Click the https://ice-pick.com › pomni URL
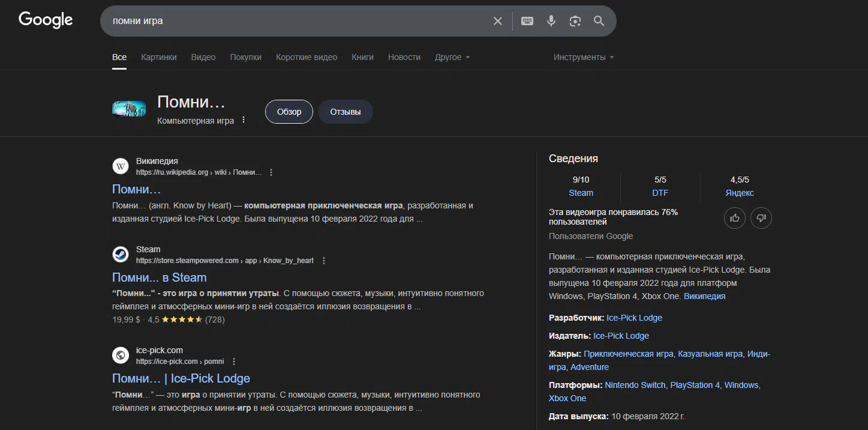The width and height of the screenshot is (868, 430). point(180,362)
